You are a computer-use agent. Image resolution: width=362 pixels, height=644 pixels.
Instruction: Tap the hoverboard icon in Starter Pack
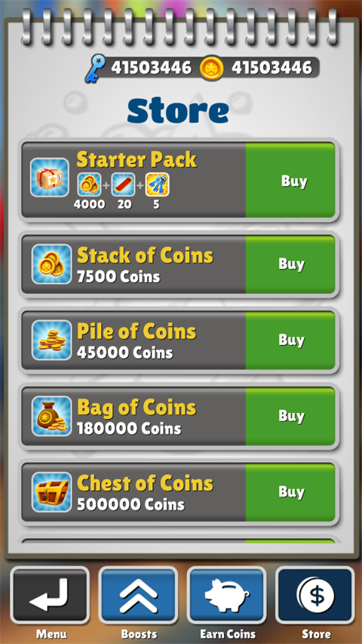coord(124,185)
